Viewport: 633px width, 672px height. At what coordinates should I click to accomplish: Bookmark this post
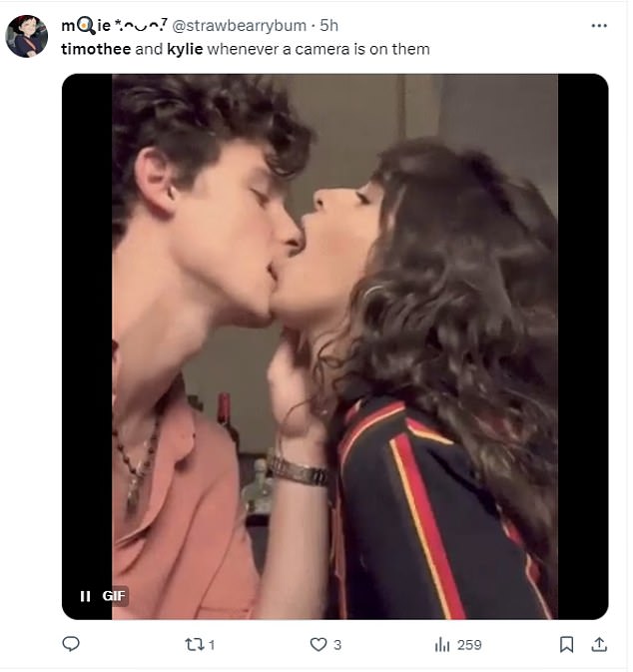tap(566, 645)
